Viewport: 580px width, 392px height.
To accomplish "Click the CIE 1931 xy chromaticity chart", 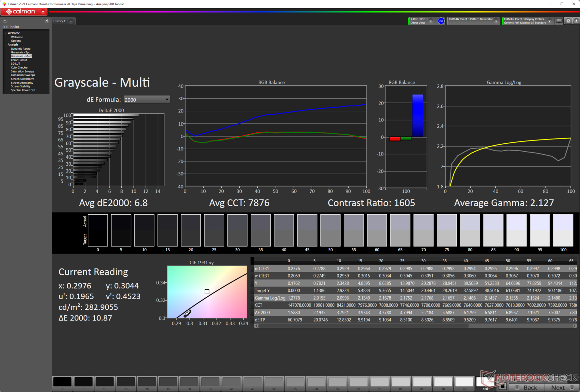I will click(207, 292).
